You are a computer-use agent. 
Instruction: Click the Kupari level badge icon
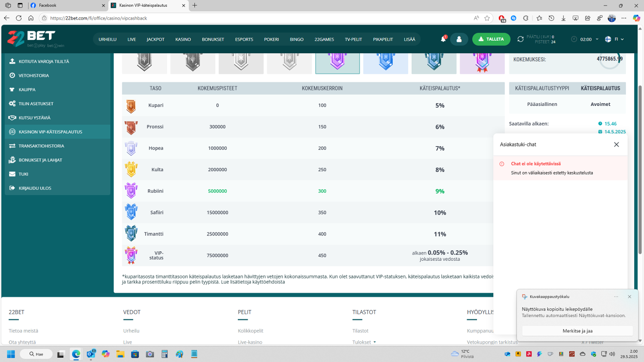pyautogui.click(x=131, y=106)
